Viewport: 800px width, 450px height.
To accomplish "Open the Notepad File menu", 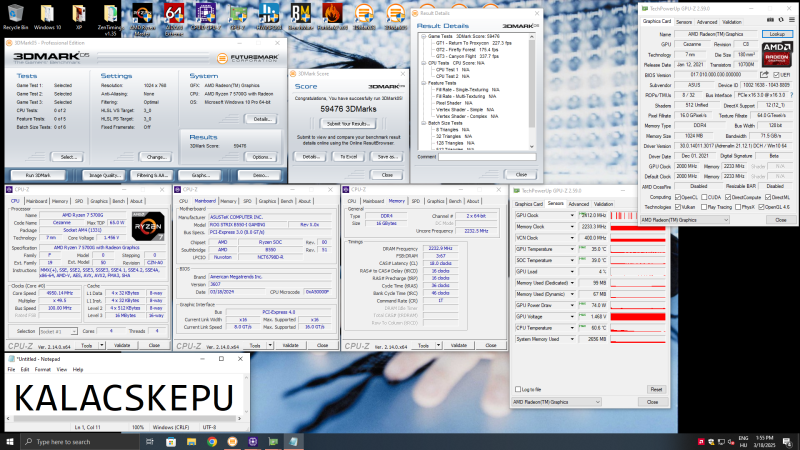I will click(11, 369).
